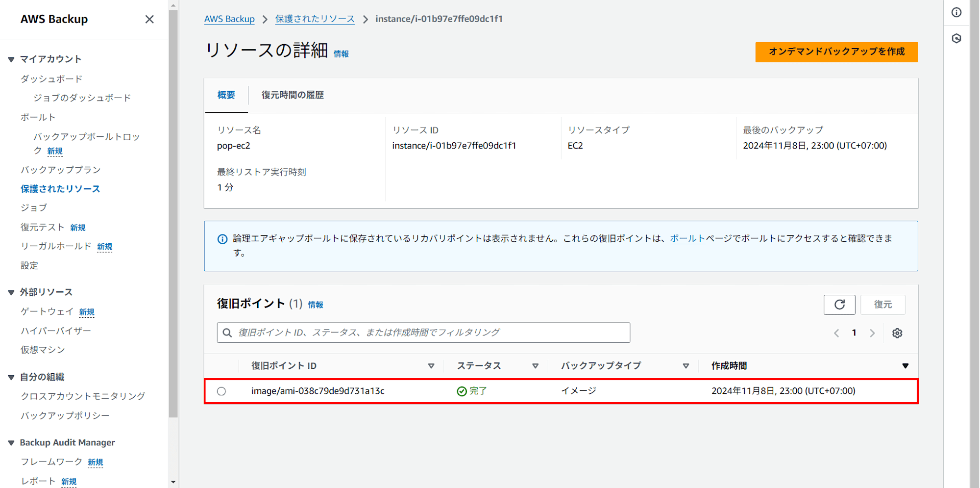Viewport: 980px width, 488px height.
Task: Click resource ID instance/i-01b97e7ffe09dc1f1 value
Action: [x=454, y=146]
